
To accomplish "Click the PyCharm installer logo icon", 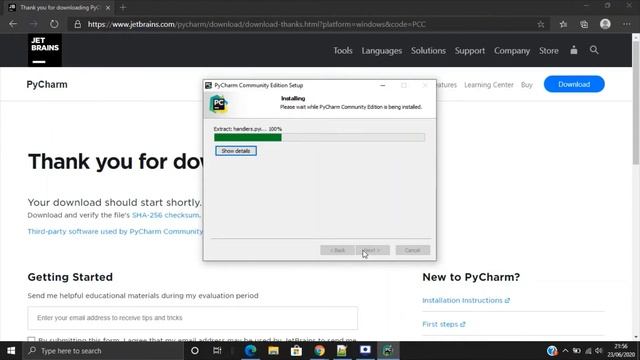I will pos(218,103).
